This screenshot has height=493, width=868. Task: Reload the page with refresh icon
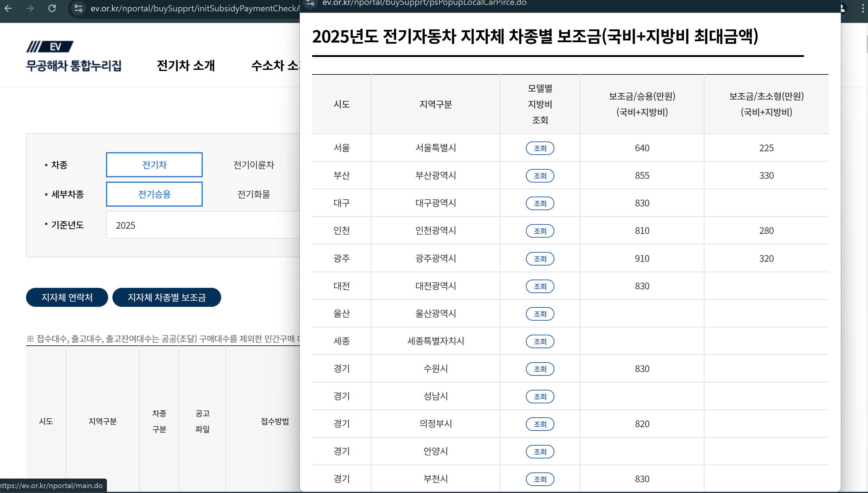pyautogui.click(x=52, y=8)
